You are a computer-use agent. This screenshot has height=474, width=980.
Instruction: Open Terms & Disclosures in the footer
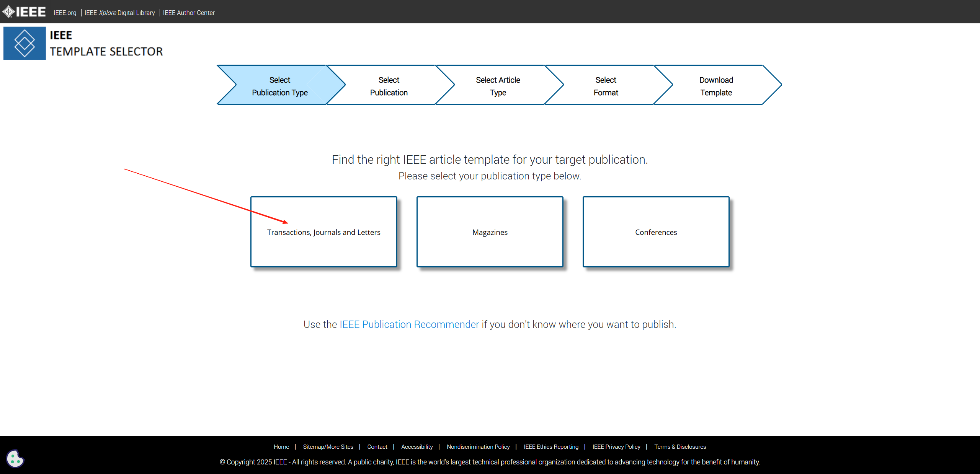[x=680, y=446]
